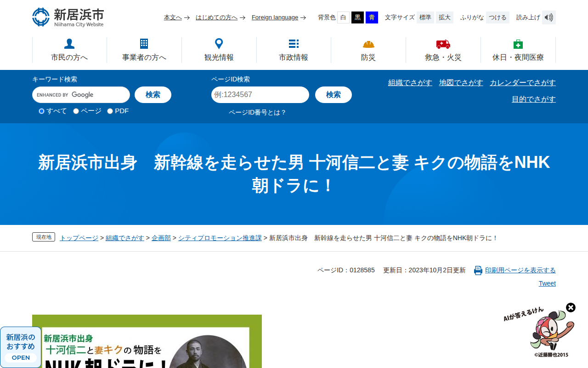This screenshot has height=368, width=588.
Task: Click the keyword search input field
Action: tap(81, 95)
